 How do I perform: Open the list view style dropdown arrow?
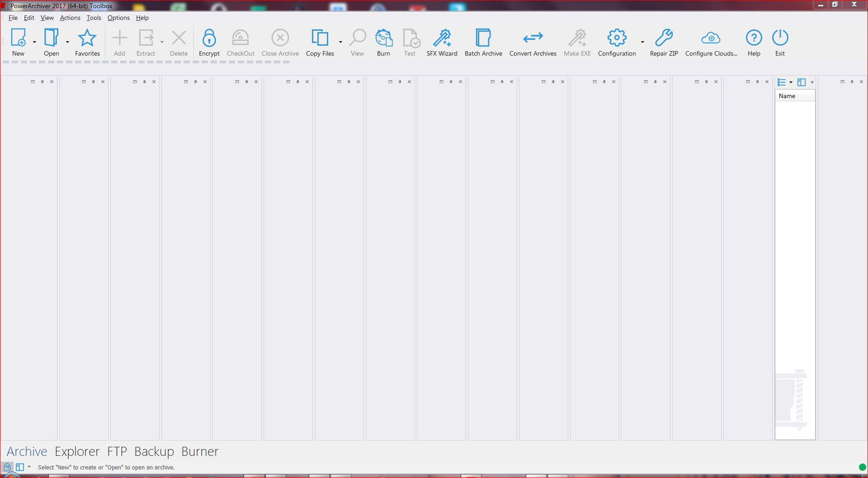click(x=791, y=82)
